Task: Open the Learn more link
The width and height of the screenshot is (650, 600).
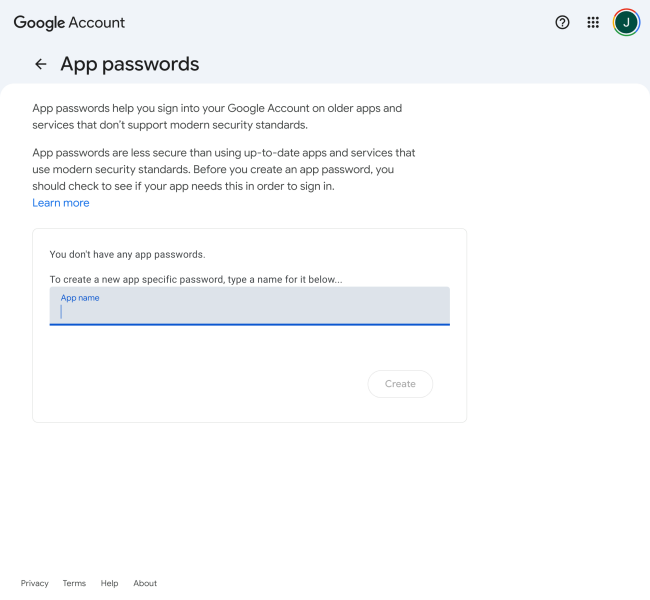Action: point(61,203)
